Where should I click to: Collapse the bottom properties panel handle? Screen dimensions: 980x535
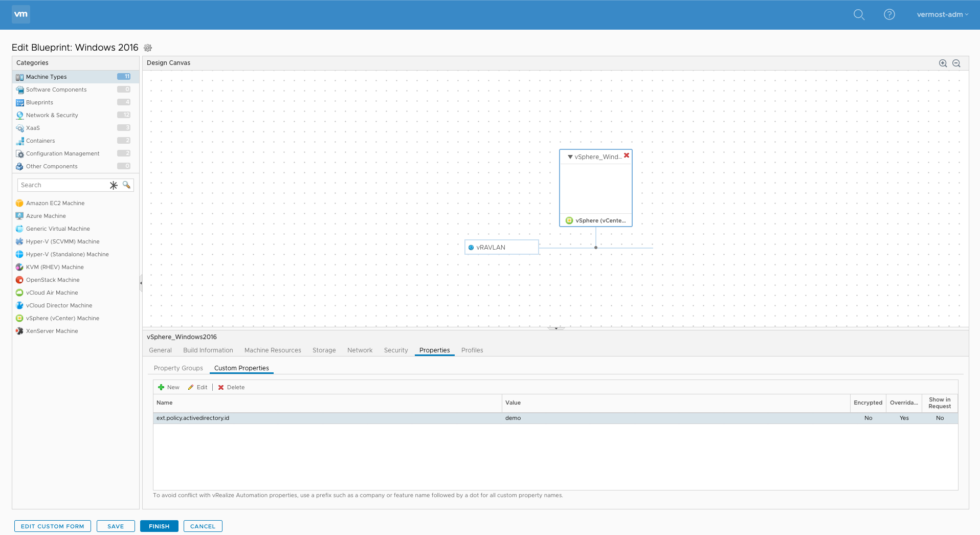[x=556, y=328]
